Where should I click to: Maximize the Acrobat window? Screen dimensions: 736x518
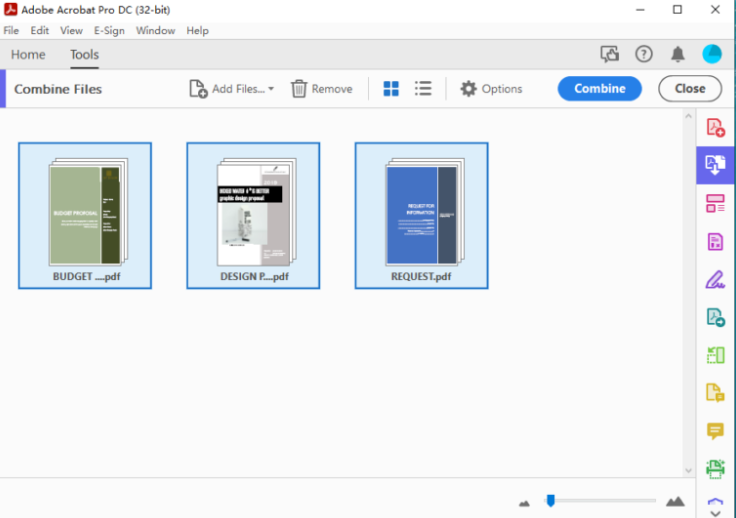(x=677, y=9)
